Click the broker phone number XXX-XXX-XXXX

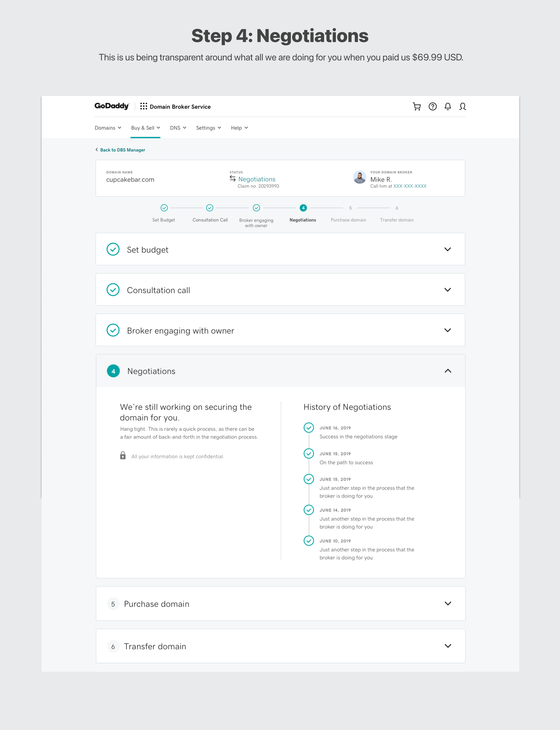click(x=410, y=186)
